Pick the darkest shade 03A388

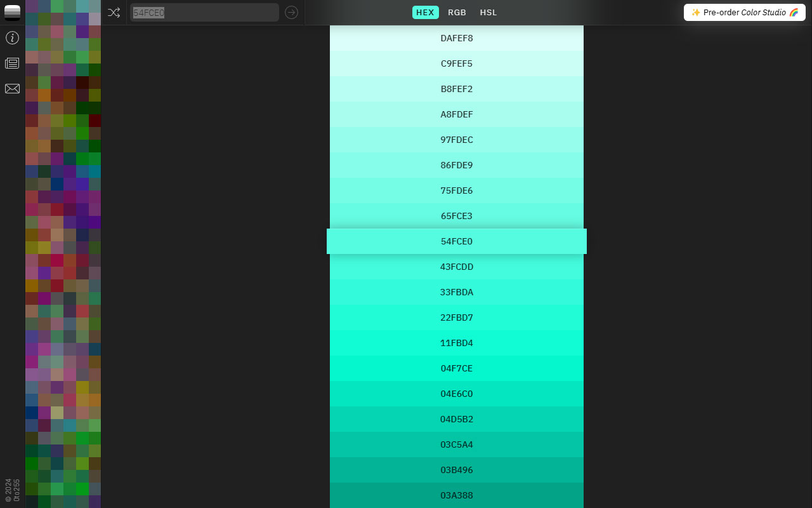pos(457,495)
